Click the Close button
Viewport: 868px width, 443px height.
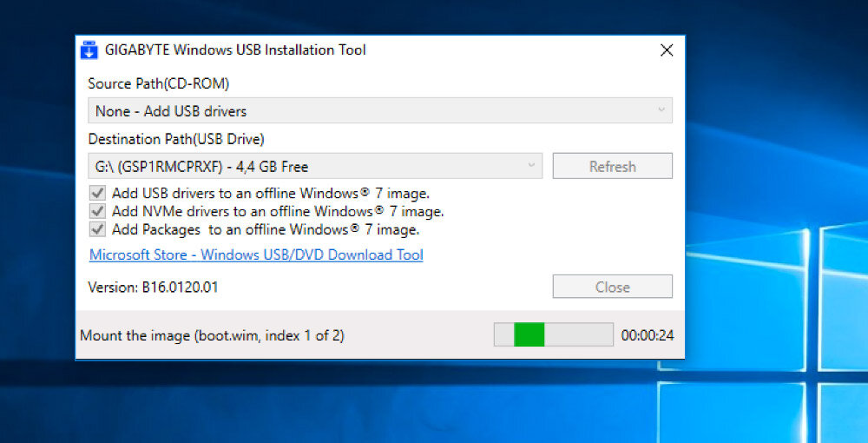(x=612, y=287)
